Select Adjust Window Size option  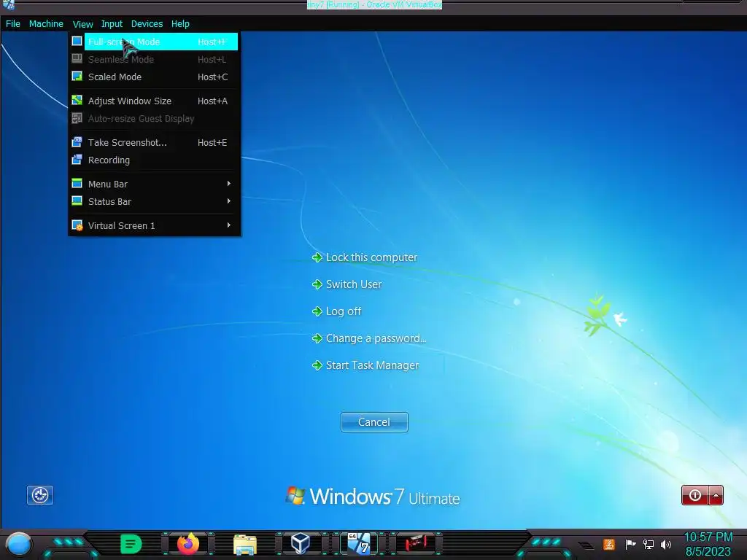click(x=154, y=101)
